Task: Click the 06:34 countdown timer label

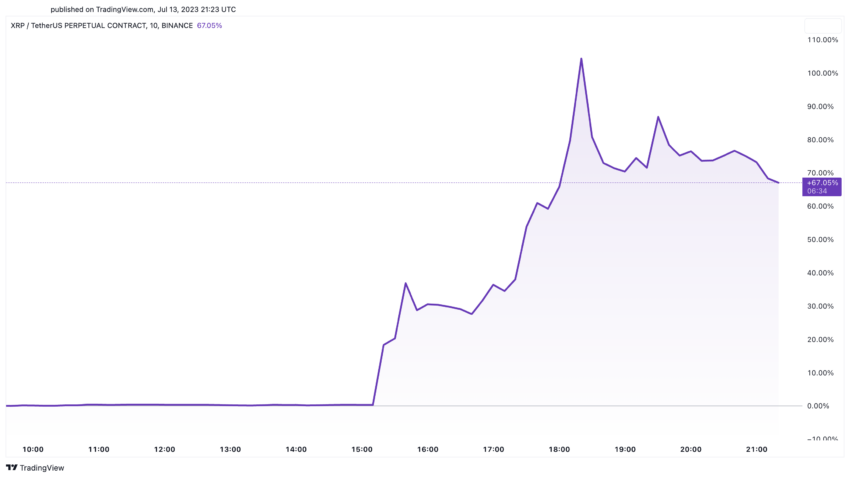Action: 817,191
